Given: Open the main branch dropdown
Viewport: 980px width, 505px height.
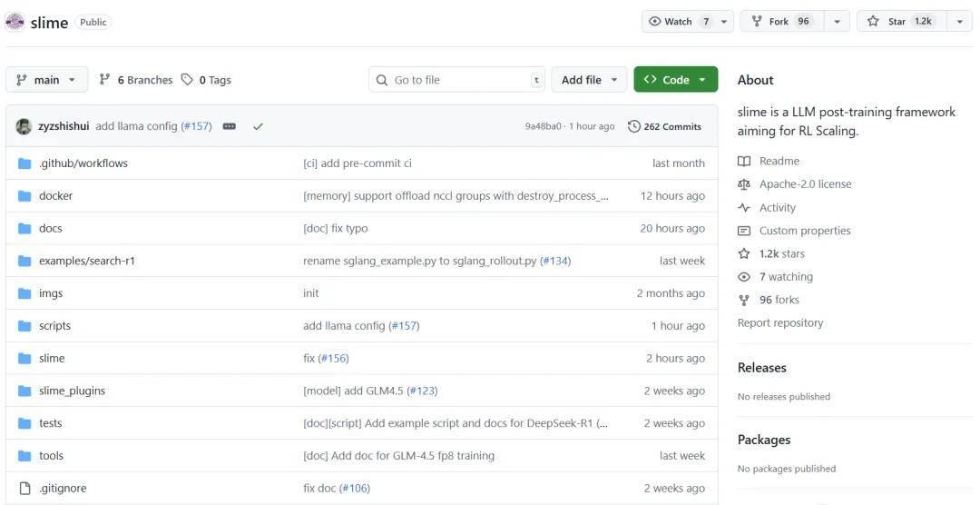Looking at the screenshot, I should pyautogui.click(x=47, y=79).
